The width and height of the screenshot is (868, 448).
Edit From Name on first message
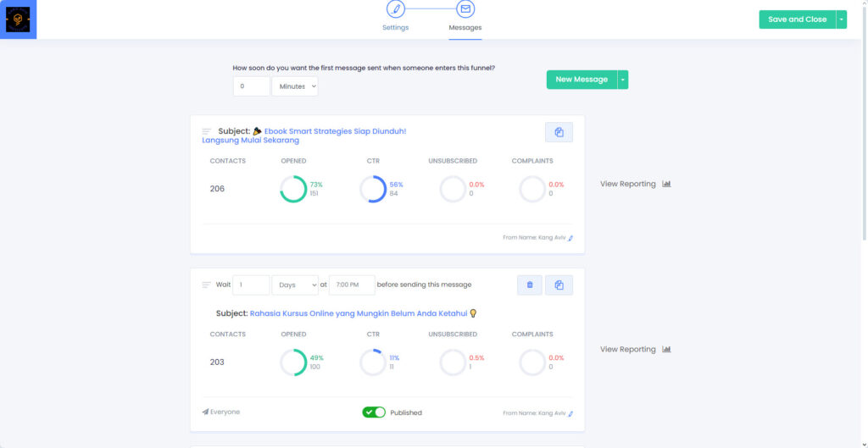click(x=570, y=238)
